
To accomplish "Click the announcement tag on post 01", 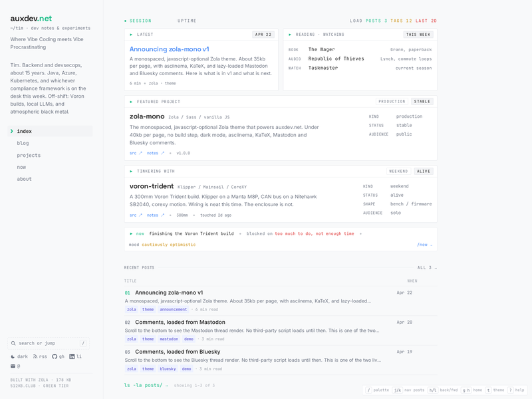I will pos(174,309).
